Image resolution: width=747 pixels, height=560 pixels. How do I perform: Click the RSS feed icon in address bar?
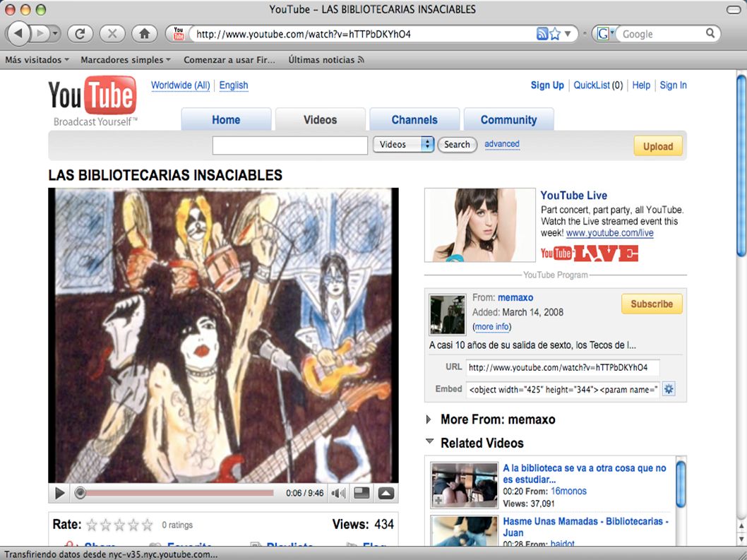tap(542, 34)
